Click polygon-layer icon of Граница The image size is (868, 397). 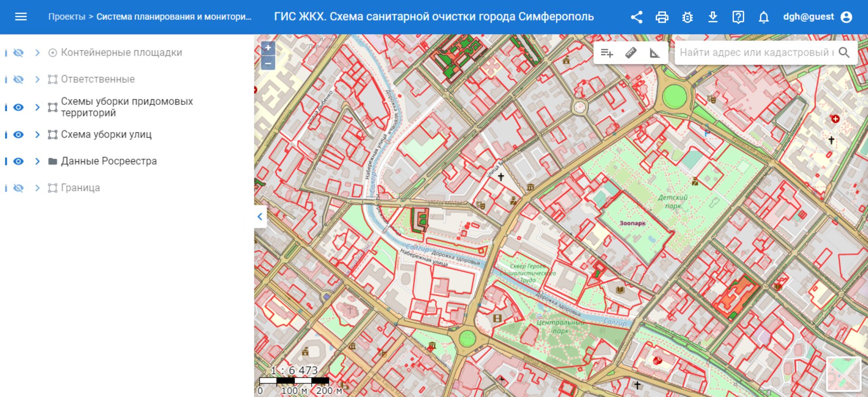coord(52,188)
